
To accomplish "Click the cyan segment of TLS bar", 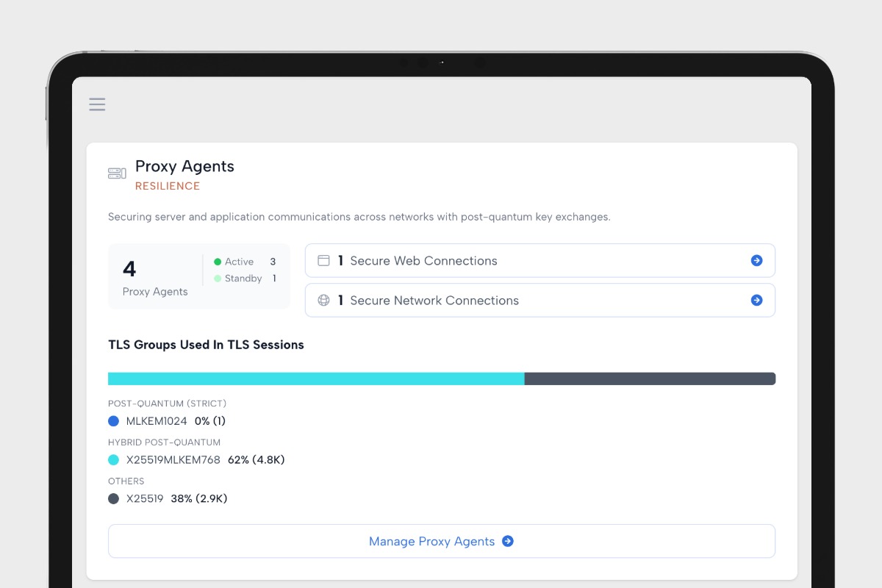I will [x=316, y=379].
